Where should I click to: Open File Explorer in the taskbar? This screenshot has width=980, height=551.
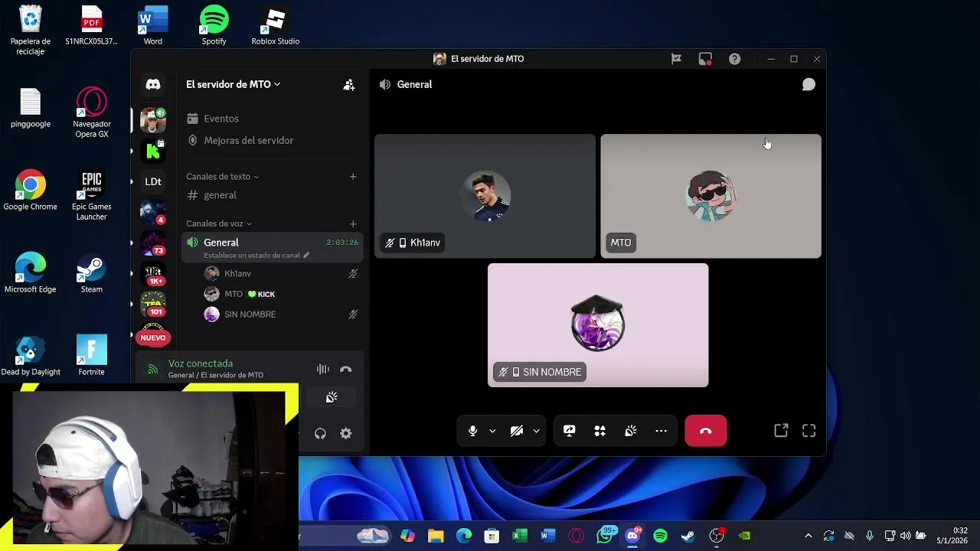pyautogui.click(x=436, y=536)
